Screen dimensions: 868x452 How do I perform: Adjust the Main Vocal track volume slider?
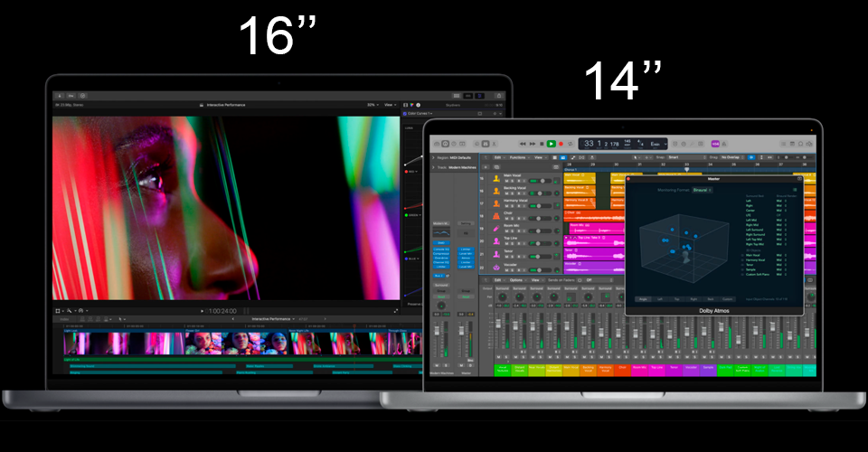click(x=542, y=181)
